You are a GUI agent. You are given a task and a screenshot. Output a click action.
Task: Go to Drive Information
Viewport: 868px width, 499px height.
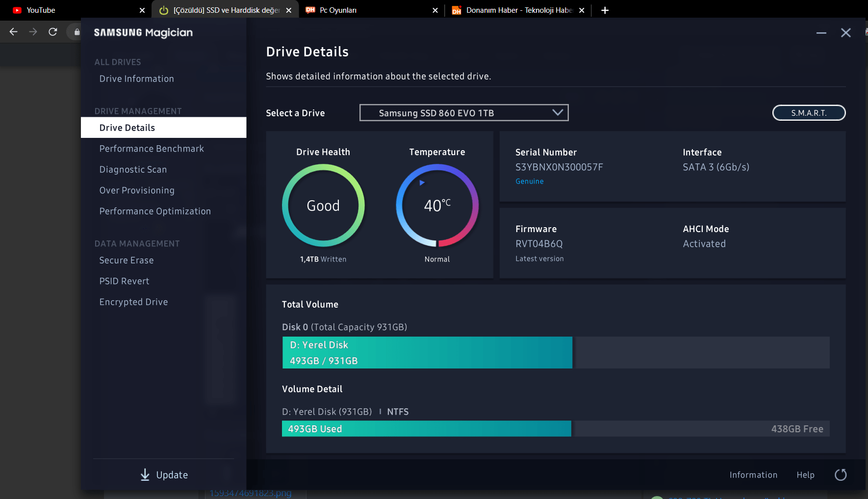[x=136, y=79]
